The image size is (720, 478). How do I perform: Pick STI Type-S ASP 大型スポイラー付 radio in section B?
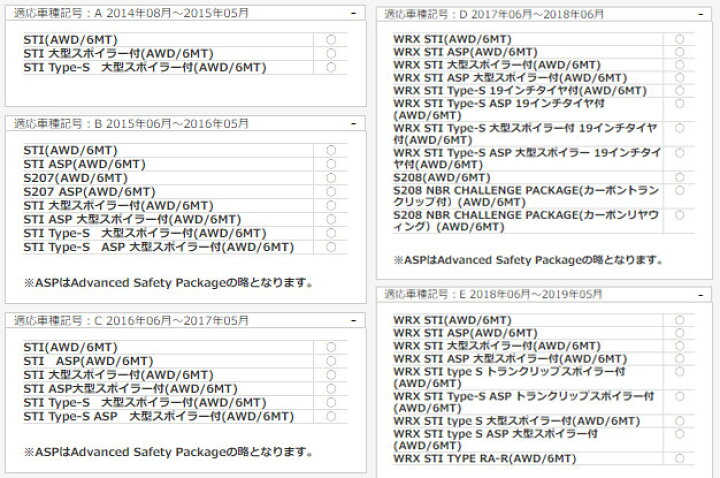[x=331, y=247]
